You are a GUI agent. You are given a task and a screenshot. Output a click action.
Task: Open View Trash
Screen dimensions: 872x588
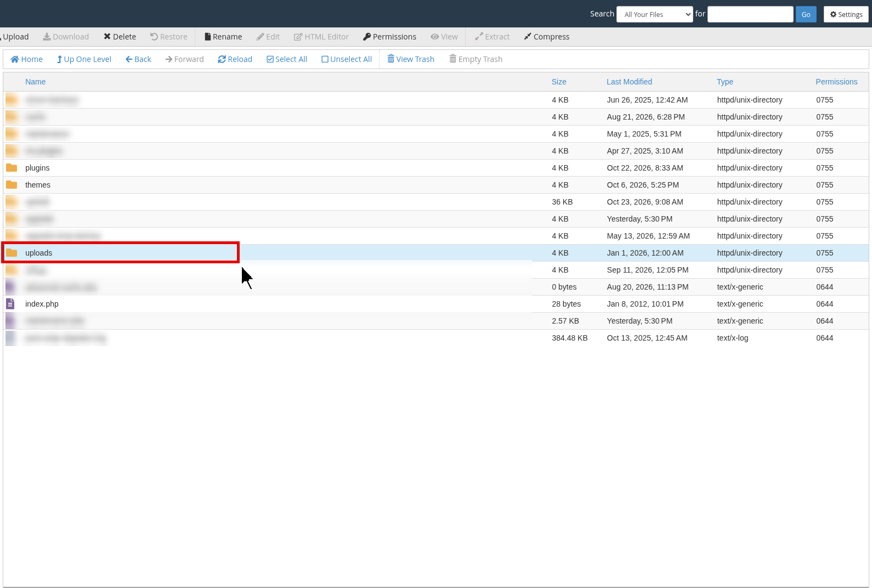point(411,59)
